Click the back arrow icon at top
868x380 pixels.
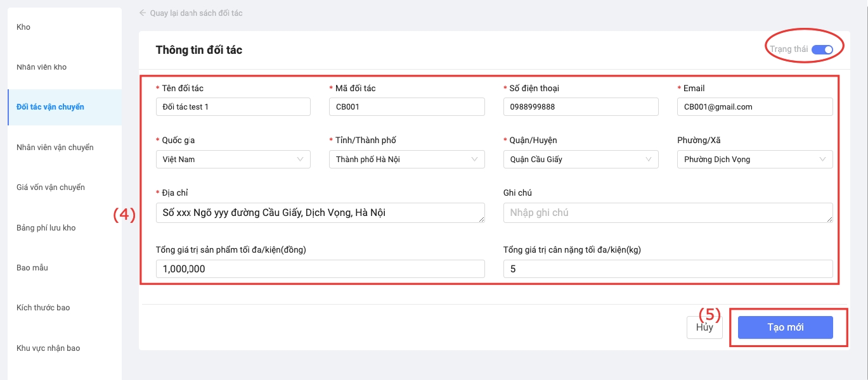coord(143,13)
